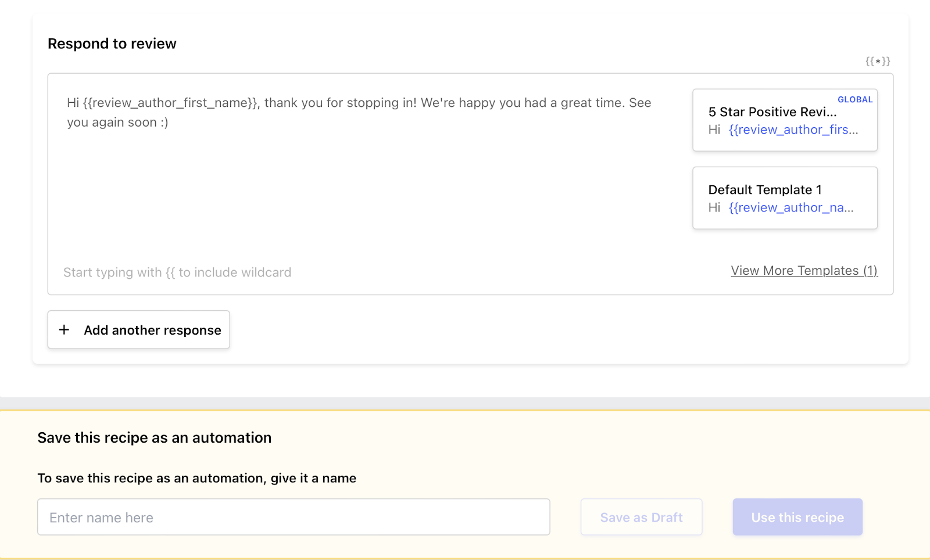
Task: Click the Hi text in the 5 Star template preview
Action: pos(714,130)
